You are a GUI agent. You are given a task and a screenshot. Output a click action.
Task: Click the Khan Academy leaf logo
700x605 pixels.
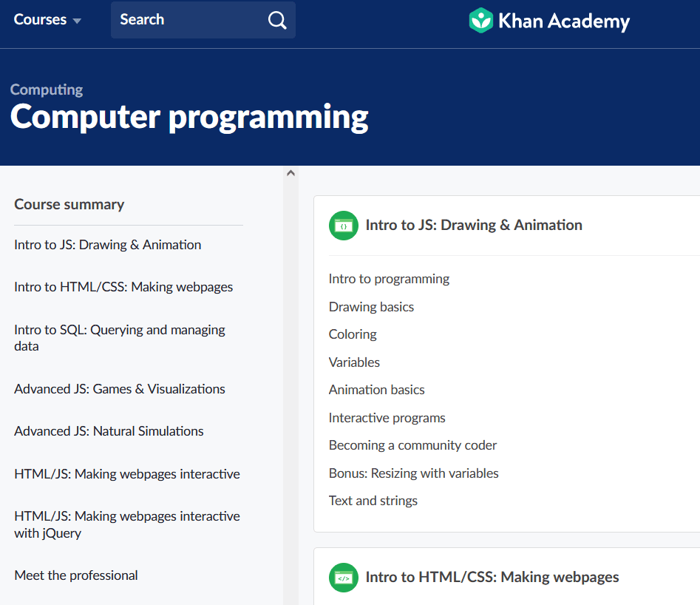point(480,20)
